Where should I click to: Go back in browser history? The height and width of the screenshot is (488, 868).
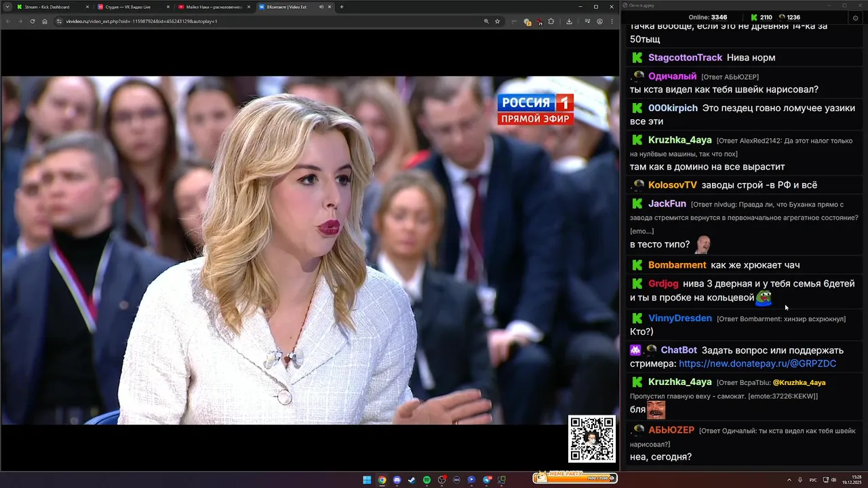[x=8, y=21]
